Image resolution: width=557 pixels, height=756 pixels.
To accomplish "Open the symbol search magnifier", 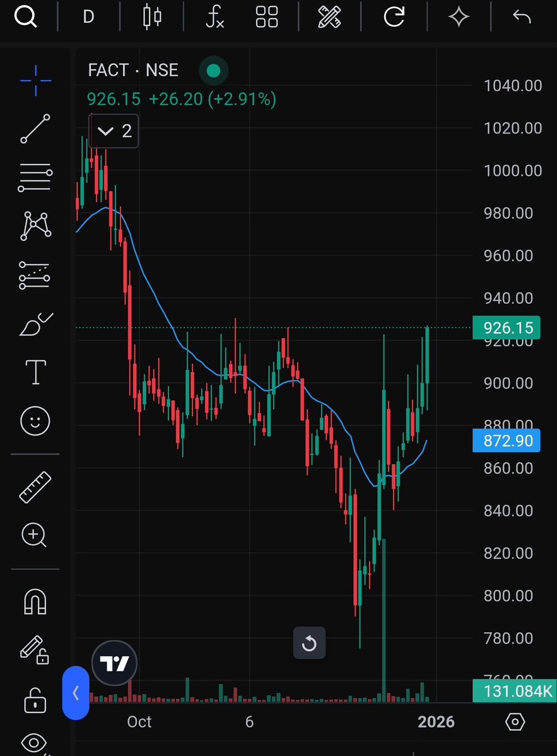I will coord(25,16).
